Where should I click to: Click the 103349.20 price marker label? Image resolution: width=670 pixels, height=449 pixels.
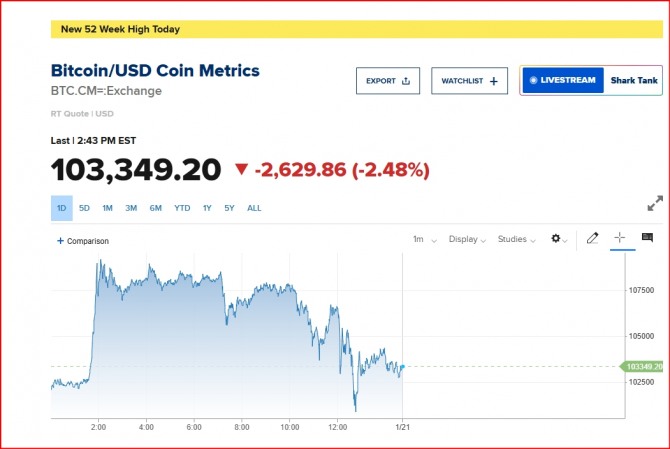point(646,367)
